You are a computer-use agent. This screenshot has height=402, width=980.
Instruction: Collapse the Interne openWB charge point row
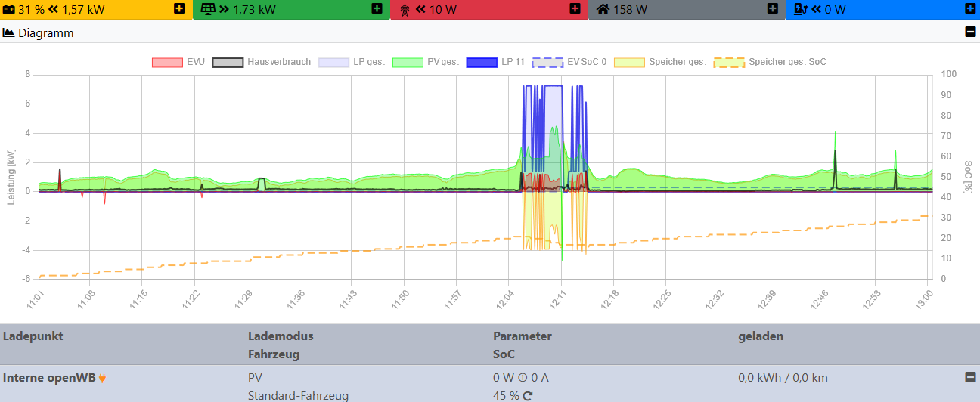(x=970, y=377)
